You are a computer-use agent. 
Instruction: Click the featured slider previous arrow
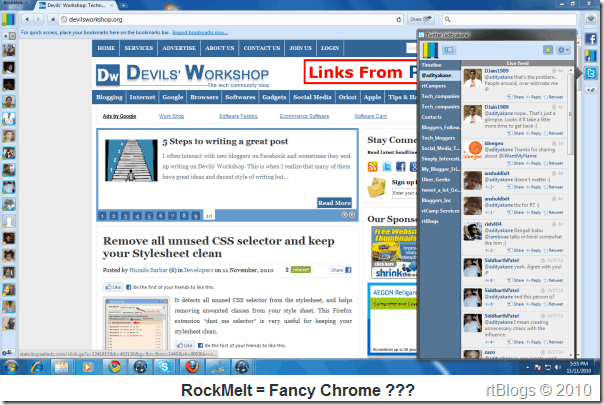click(344, 215)
